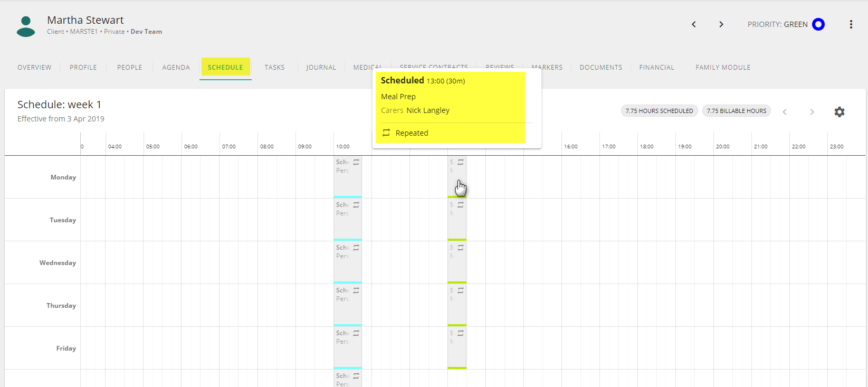868x387 pixels.
Task: Click the repeat icon on Monday 10:00 visit
Action: [356, 162]
